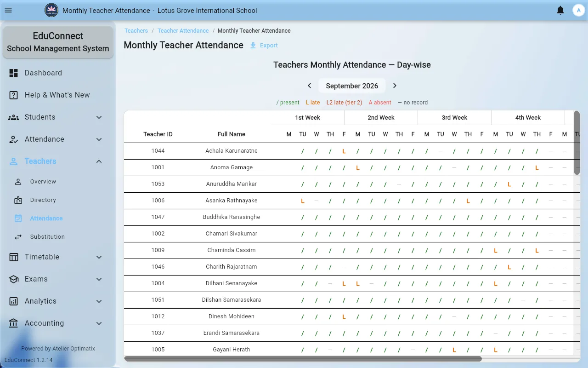Click the Teachers breadcrumb link
The width and height of the screenshot is (588, 368).
136,31
